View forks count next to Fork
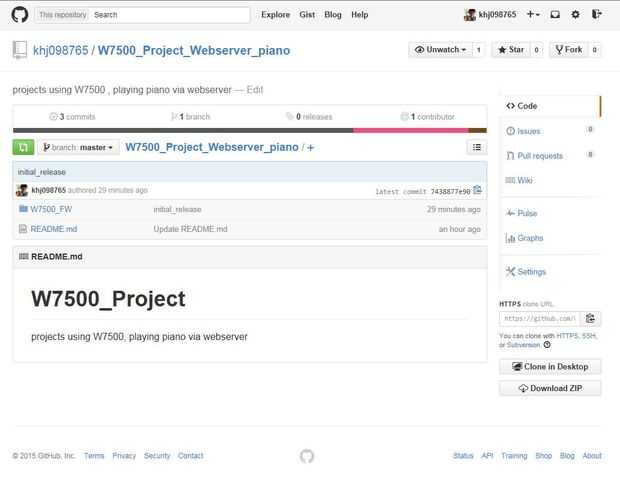The height and width of the screenshot is (486, 620). point(594,50)
